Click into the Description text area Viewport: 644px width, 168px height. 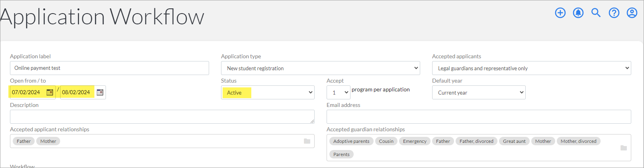162,117
